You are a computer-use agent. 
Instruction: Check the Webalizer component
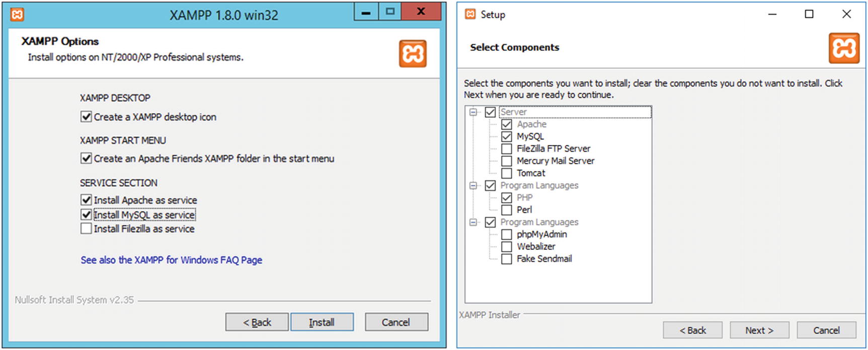tap(507, 246)
